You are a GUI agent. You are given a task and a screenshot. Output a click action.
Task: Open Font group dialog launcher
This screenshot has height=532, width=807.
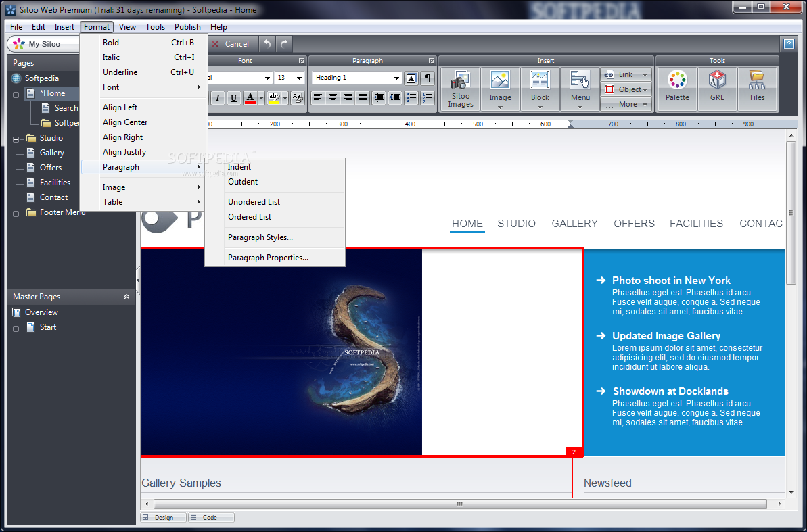coord(302,61)
